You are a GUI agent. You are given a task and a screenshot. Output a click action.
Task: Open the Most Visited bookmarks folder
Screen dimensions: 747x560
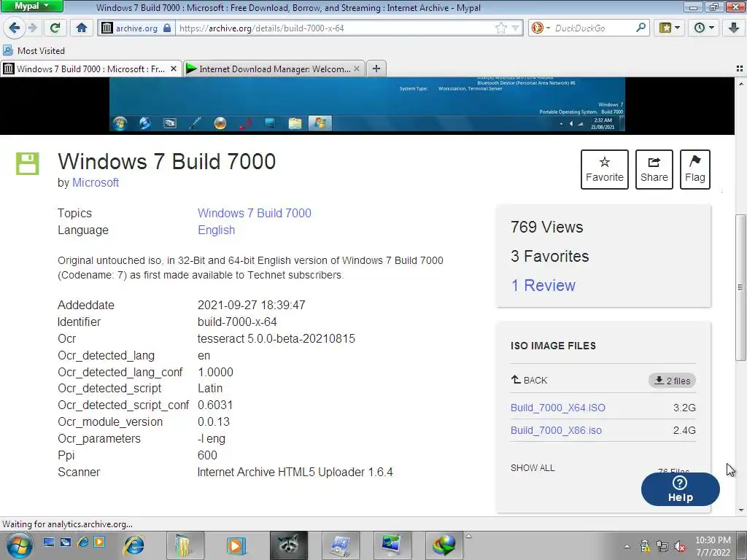(x=34, y=50)
